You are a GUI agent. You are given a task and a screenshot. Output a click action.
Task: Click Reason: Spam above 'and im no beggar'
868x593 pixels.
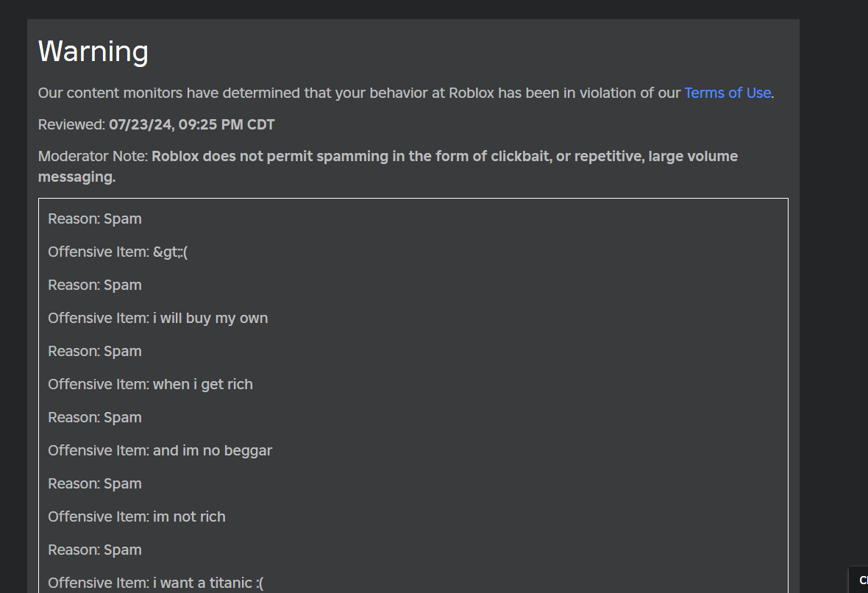[95, 417]
